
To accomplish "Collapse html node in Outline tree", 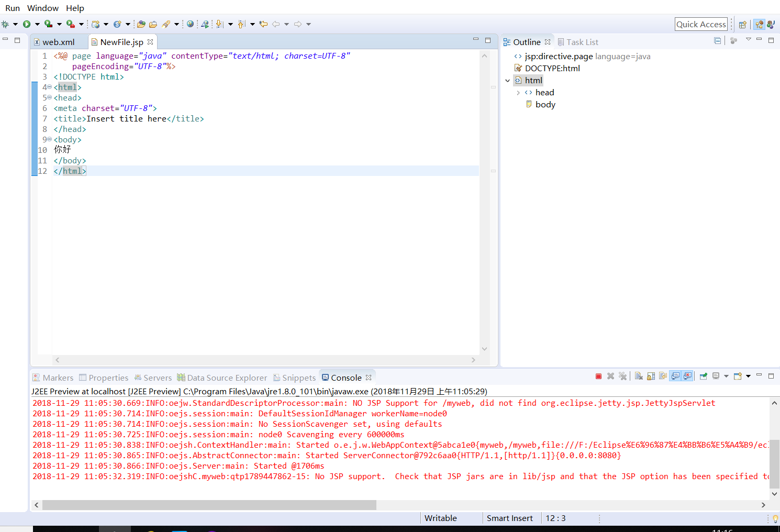I will (507, 81).
